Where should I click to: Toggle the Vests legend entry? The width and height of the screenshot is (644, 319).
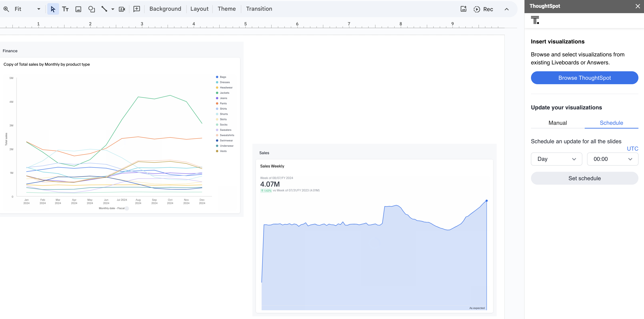[221, 151]
